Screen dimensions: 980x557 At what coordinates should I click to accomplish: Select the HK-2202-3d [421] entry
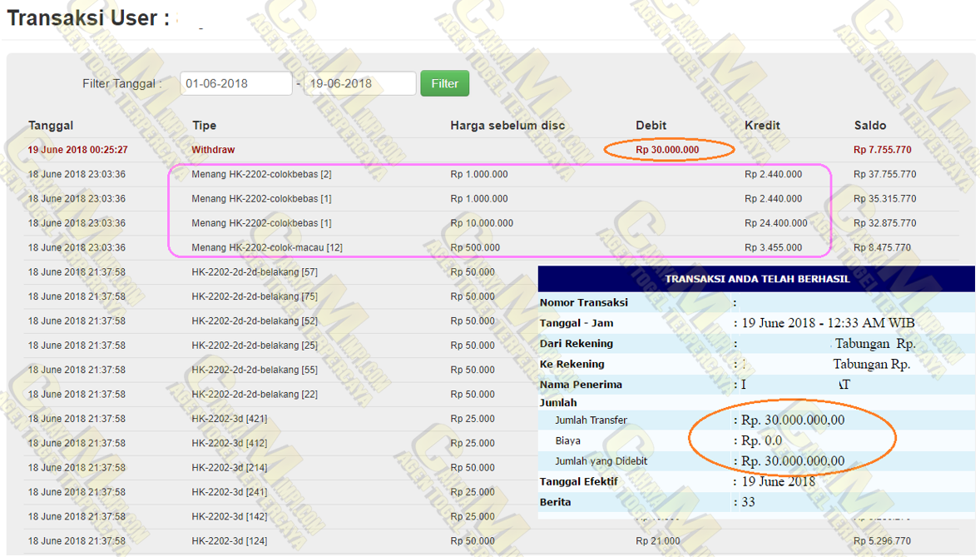coord(229,419)
